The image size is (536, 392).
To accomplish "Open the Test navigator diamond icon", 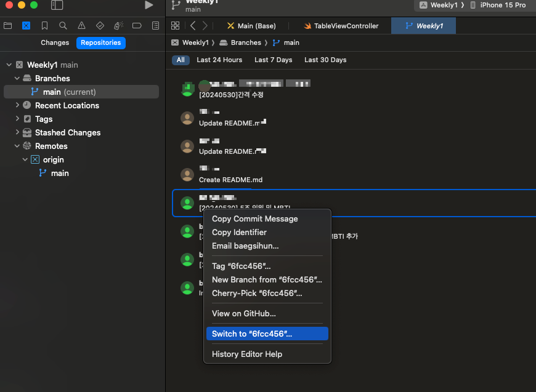I will 100,26.
